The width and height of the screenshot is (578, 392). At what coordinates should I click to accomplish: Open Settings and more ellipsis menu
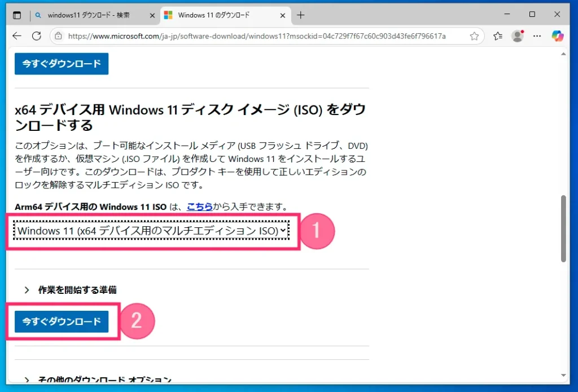(537, 36)
